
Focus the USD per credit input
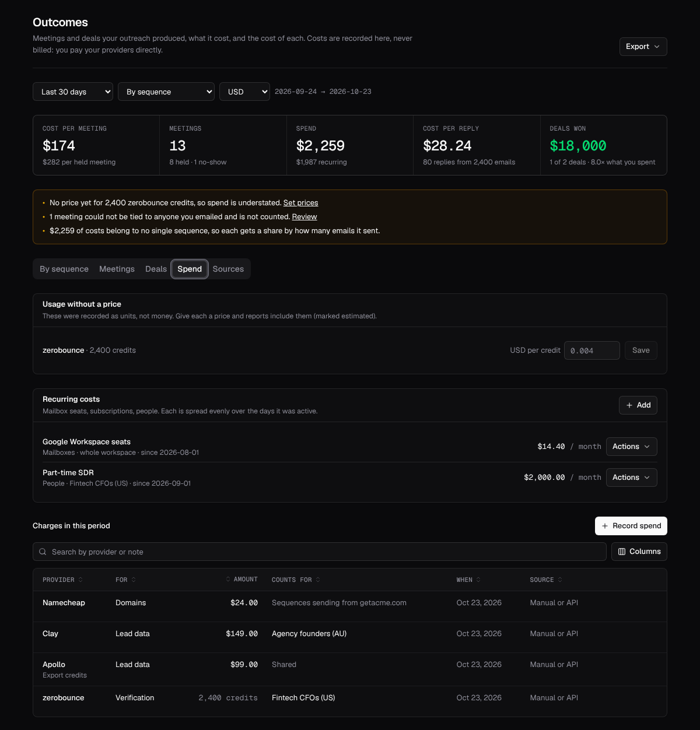pyautogui.click(x=591, y=350)
